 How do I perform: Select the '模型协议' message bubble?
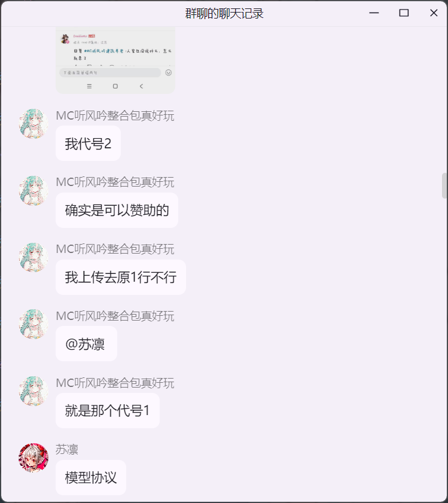91,478
